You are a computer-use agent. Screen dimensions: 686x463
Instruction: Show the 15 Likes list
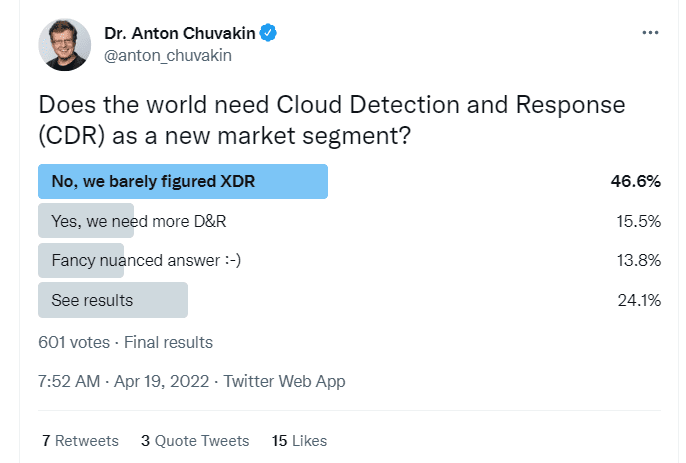[299, 440]
